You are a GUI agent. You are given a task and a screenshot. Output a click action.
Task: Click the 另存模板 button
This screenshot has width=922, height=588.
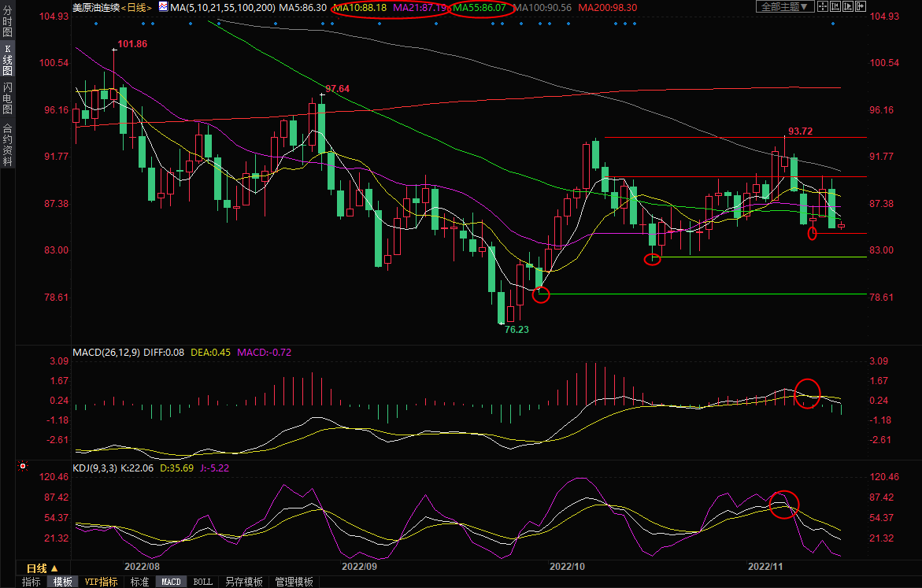pos(243,582)
